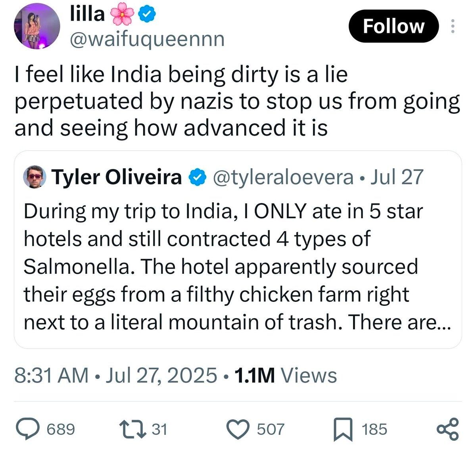Open the @waifuqueennn handle link
Viewport: 476px width, 453px height.
pyautogui.click(x=147, y=39)
